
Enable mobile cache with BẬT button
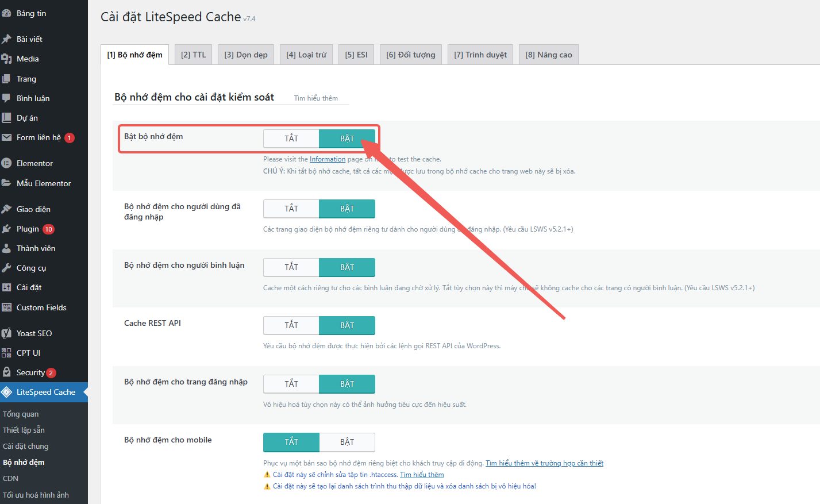[347, 442]
